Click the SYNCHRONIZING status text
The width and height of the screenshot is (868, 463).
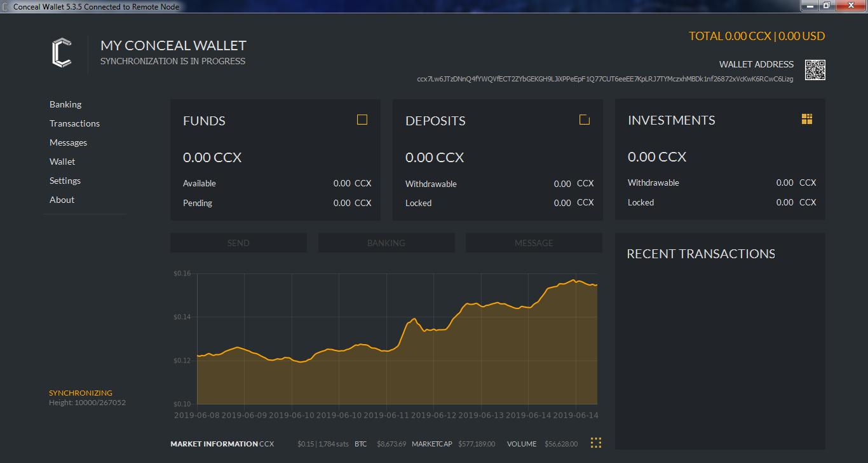[81, 393]
